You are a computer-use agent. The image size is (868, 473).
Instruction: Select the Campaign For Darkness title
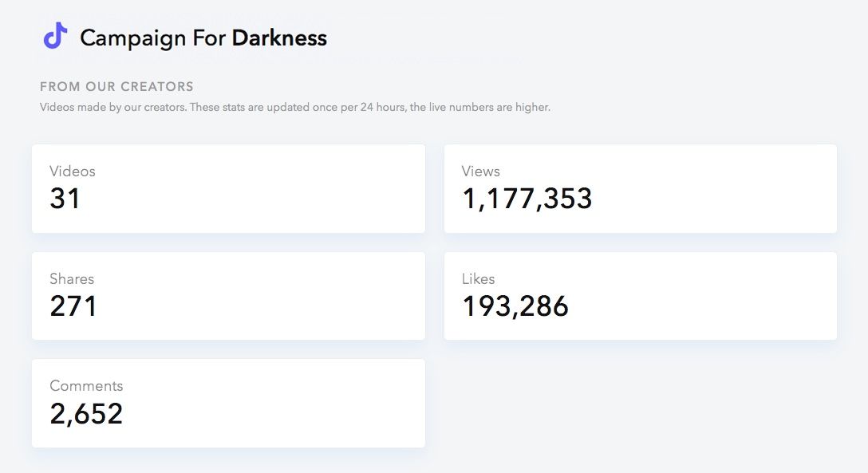pyautogui.click(x=203, y=38)
